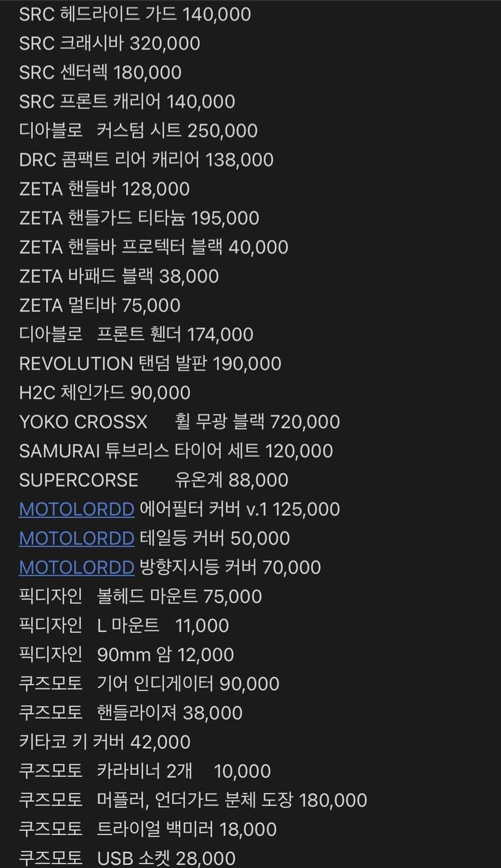Click the 픽디자인 볼헤드 마운트 75,000 line
The height and width of the screenshot is (868, 501).
[x=140, y=597]
